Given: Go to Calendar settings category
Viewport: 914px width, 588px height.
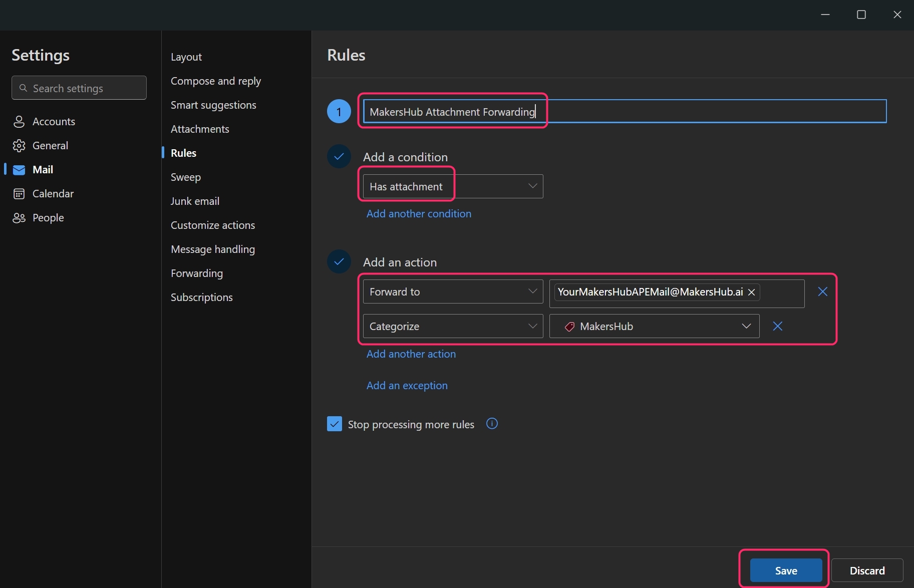Looking at the screenshot, I should click(x=53, y=194).
